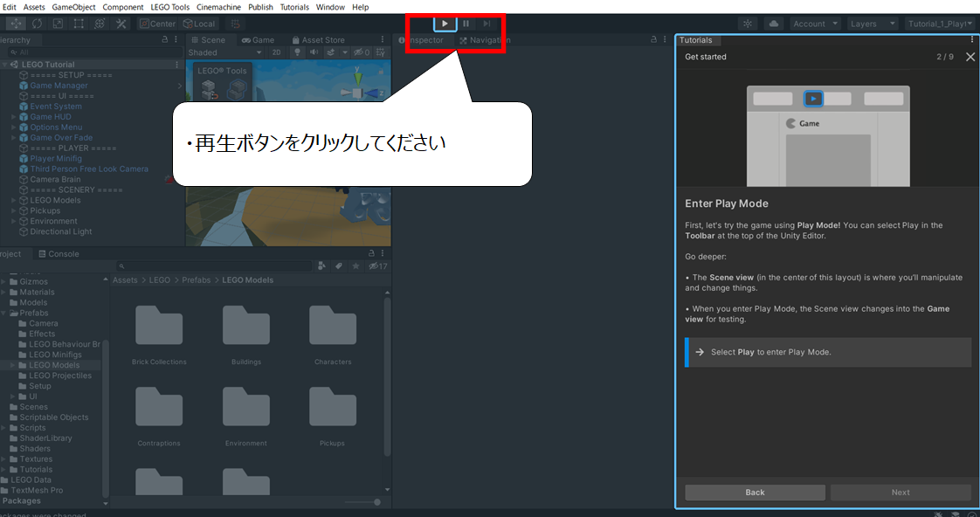Open the Assets menu
980x517 pixels.
pyautogui.click(x=34, y=7)
